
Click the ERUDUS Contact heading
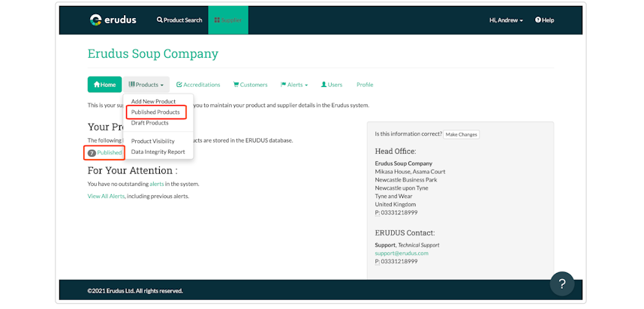click(x=405, y=233)
